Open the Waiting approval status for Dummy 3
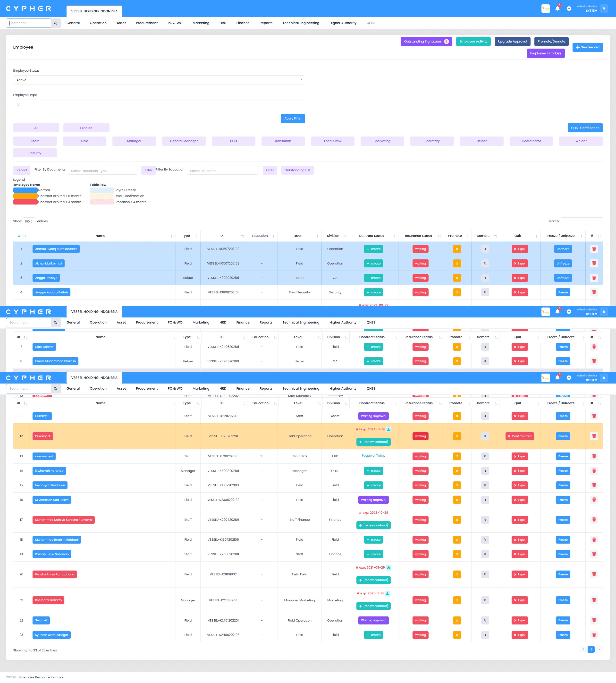Screen dimensions: 616x683 [x=373, y=416]
